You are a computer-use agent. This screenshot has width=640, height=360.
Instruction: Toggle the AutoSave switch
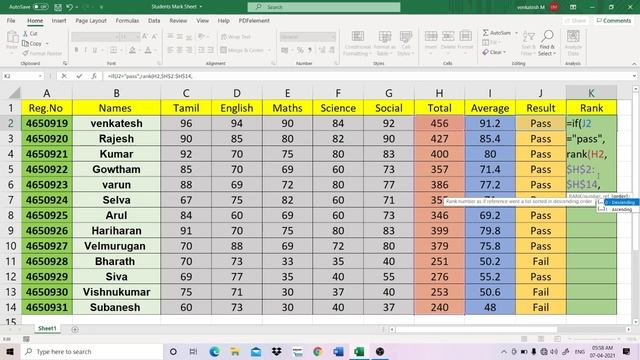pos(40,7)
